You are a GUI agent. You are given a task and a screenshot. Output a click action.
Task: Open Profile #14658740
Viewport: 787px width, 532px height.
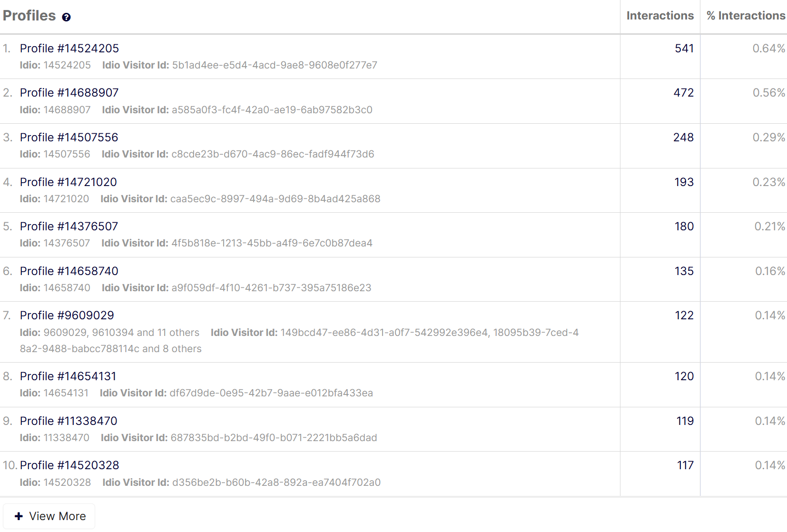coord(69,271)
